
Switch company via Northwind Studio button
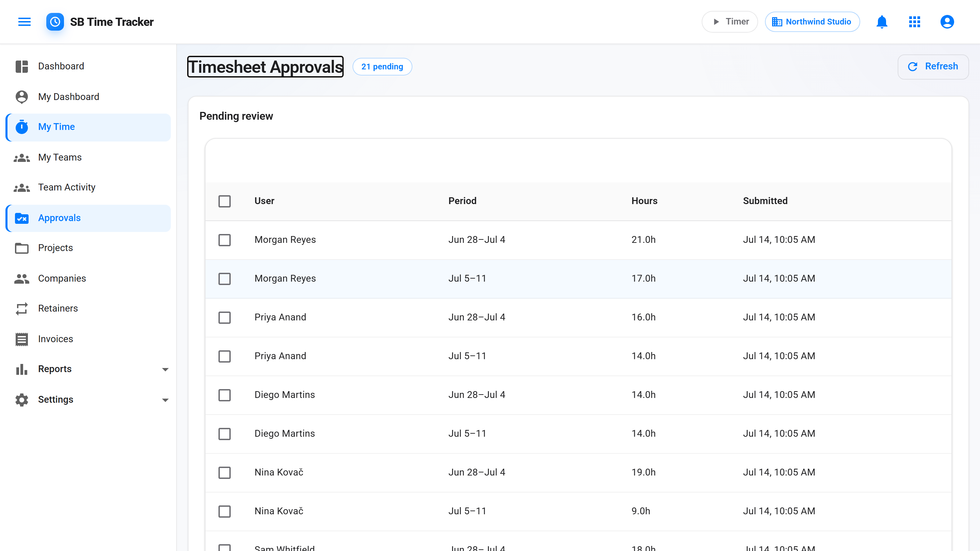point(812,22)
